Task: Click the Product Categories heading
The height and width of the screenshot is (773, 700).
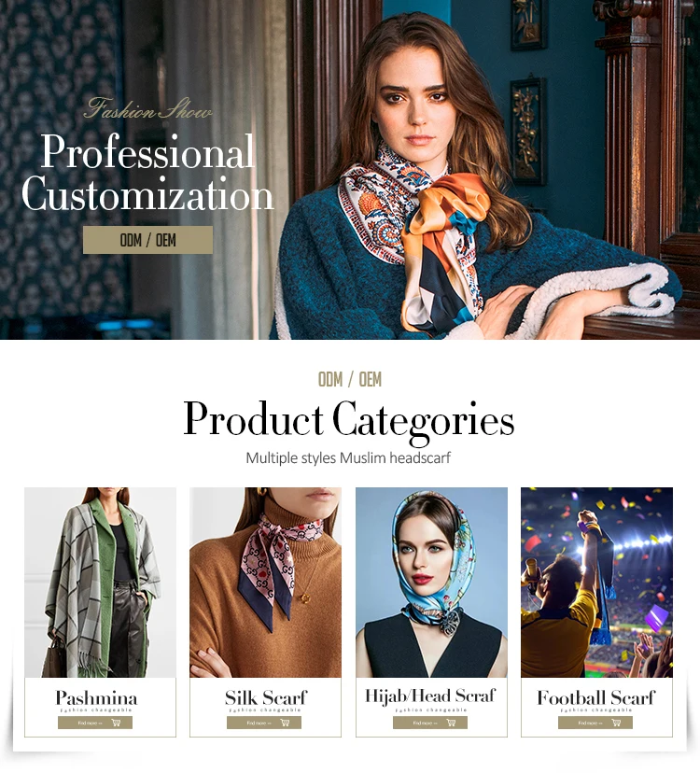Action: [x=348, y=419]
